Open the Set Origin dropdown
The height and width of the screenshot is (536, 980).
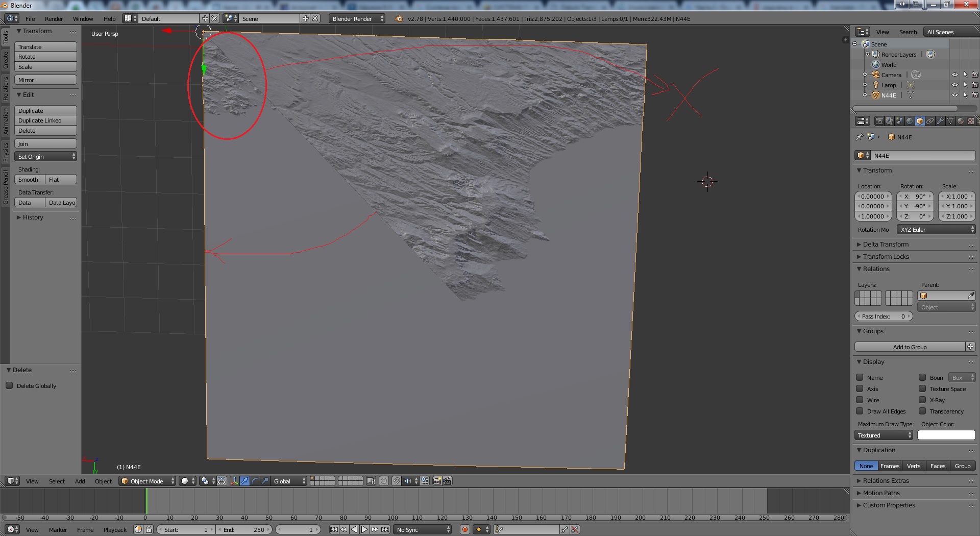coord(45,157)
